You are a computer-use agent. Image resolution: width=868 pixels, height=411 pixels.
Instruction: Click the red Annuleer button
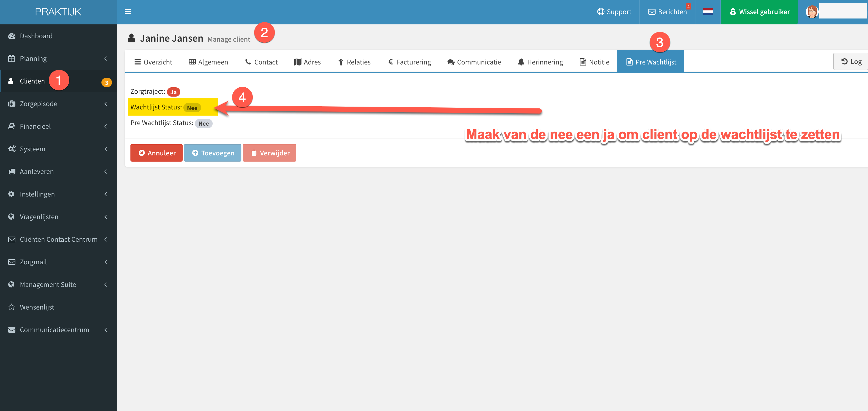(156, 153)
